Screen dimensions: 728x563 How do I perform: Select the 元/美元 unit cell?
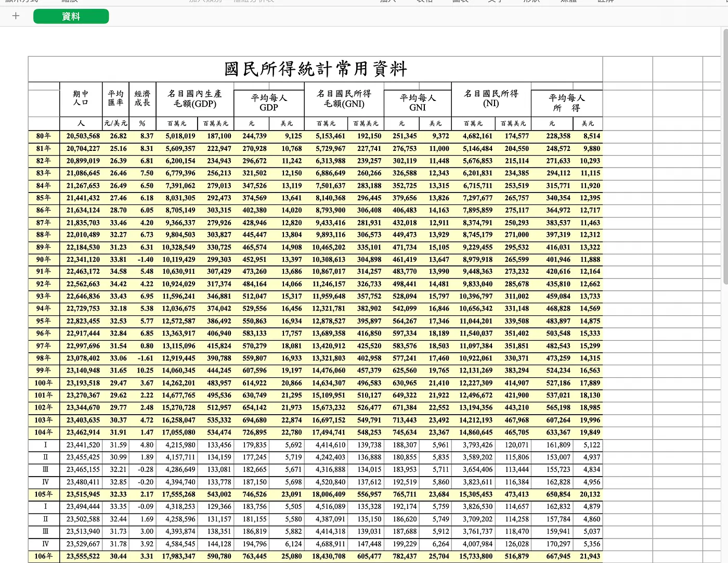point(115,123)
